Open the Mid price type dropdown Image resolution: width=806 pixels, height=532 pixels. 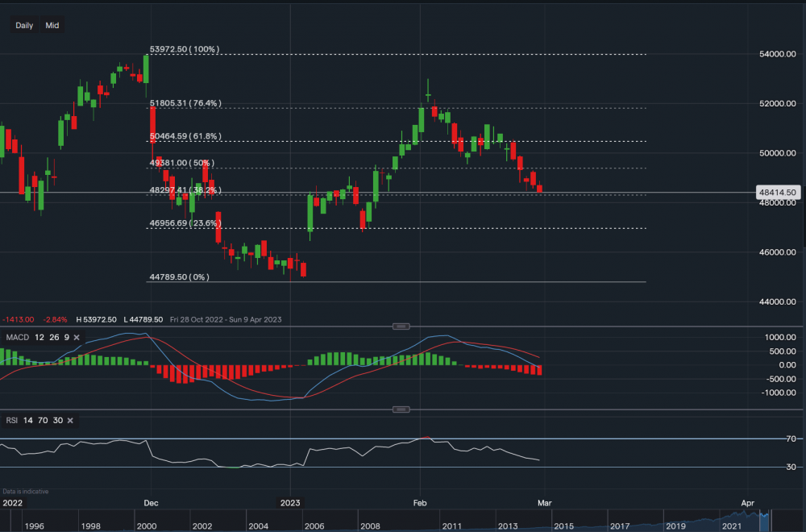point(52,26)
